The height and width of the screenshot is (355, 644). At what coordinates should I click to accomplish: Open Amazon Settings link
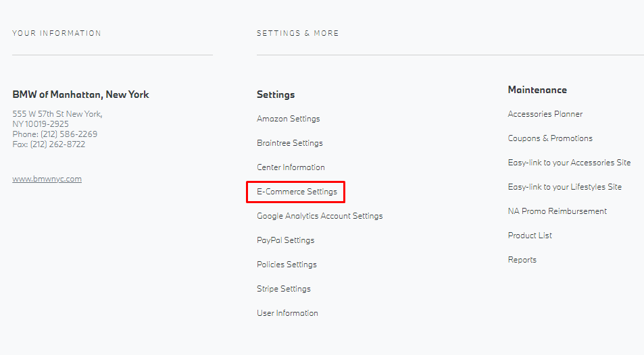click(289, 119)
